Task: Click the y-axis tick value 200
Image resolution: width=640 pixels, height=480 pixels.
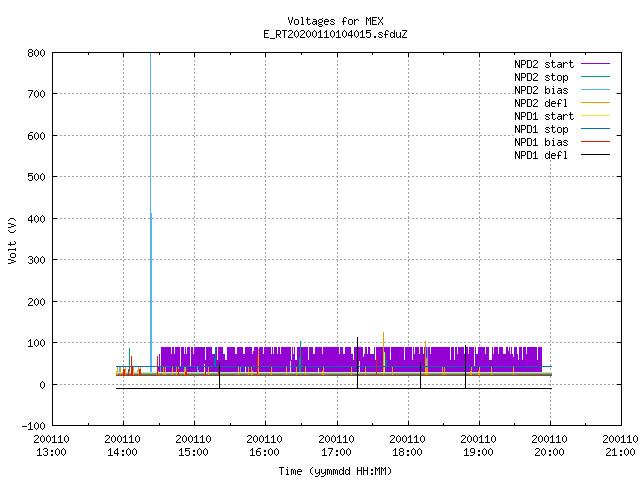Action: tap(36, 302)
